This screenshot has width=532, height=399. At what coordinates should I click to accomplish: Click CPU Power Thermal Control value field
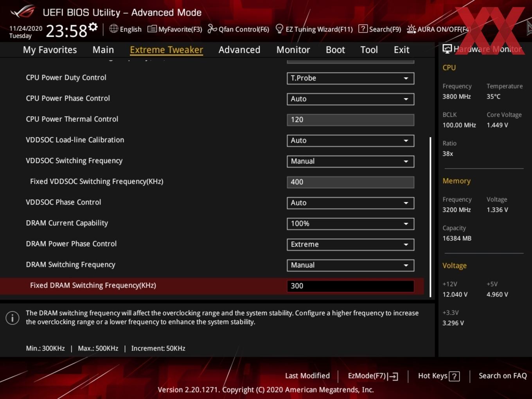click(350, 120)
